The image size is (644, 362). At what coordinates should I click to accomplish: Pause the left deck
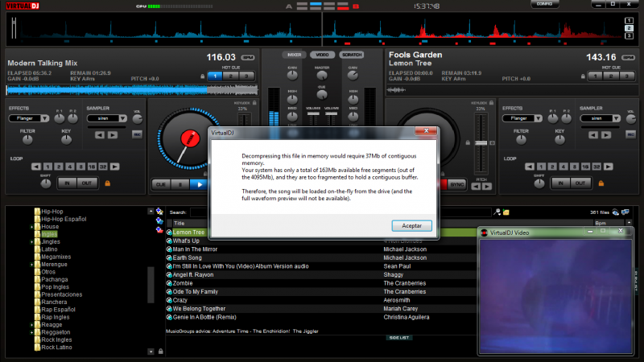click(180, 185)
